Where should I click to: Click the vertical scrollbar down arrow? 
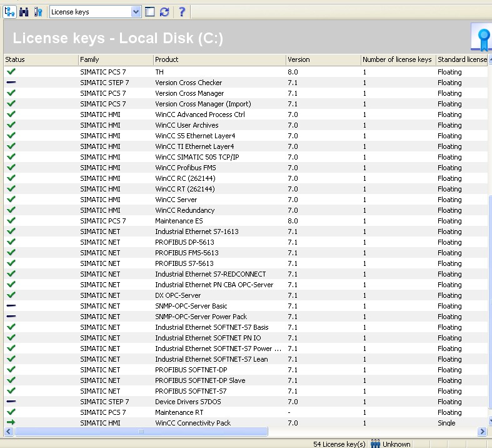[x=490, y=420]
